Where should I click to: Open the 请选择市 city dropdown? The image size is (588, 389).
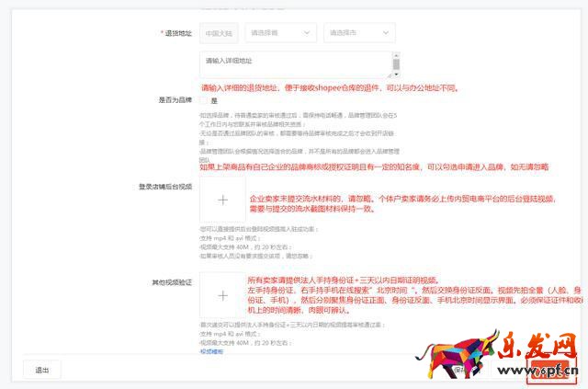click(359, 32)
